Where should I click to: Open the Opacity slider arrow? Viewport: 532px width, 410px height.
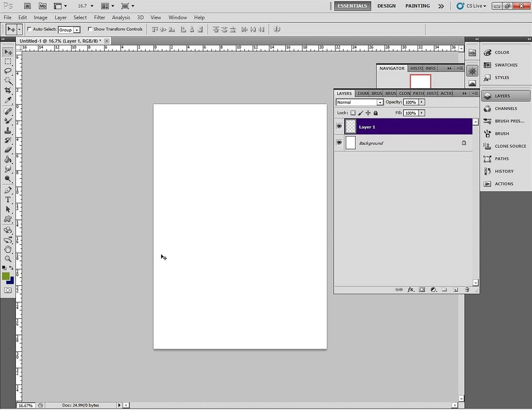pos(421,102)
